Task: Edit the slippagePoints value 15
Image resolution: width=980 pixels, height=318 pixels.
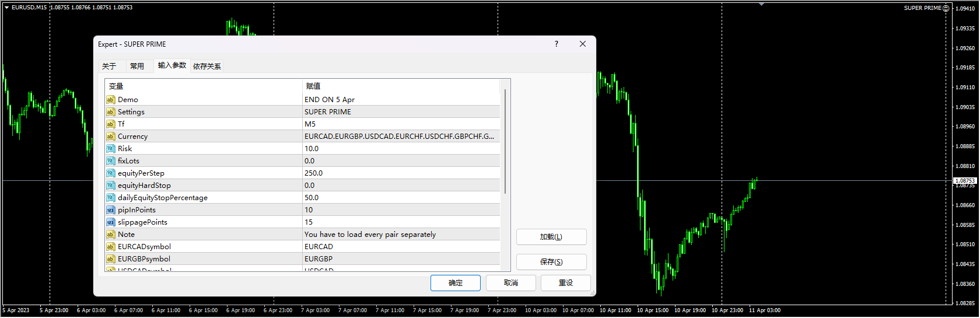Action: (401, 222)
